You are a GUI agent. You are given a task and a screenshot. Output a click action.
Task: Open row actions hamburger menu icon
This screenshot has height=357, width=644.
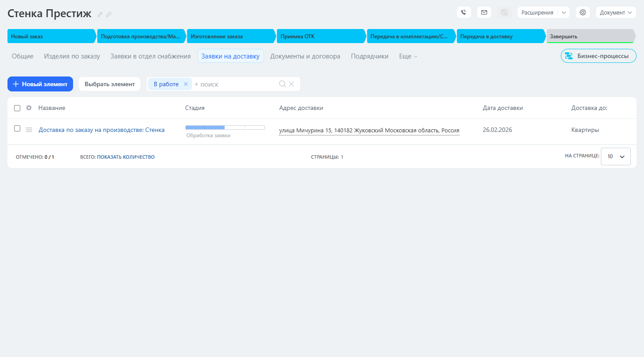[29, 130]
